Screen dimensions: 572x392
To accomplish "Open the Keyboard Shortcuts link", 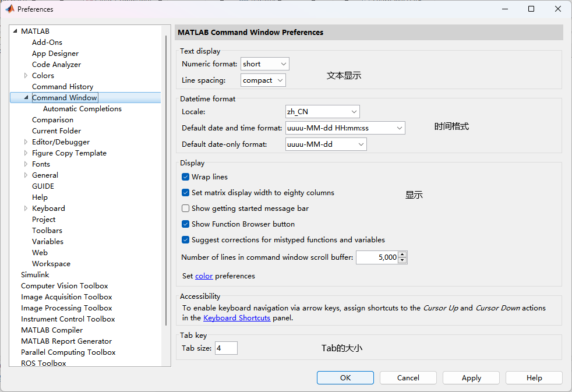I will tap(236, 318).
